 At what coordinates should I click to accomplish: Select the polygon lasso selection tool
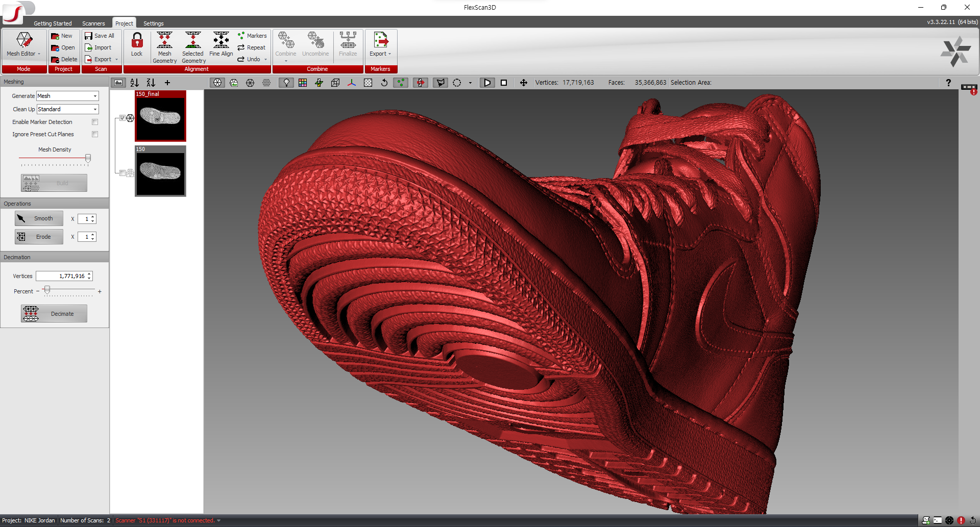(440, 83)
